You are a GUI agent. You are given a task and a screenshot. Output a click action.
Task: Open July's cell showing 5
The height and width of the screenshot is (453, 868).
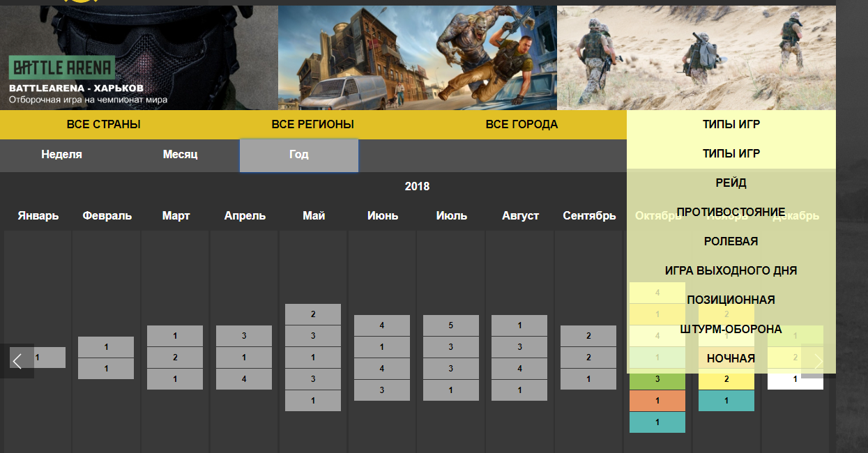[x=451, y=325]
